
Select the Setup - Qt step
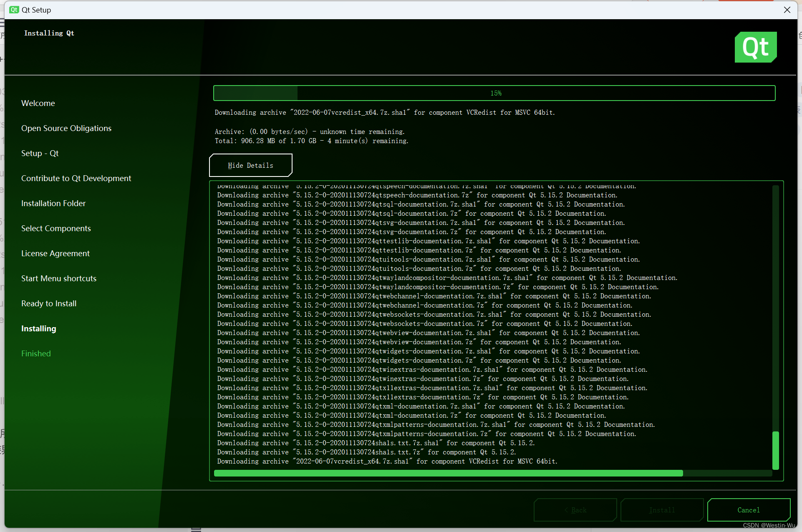click(40, 153)
